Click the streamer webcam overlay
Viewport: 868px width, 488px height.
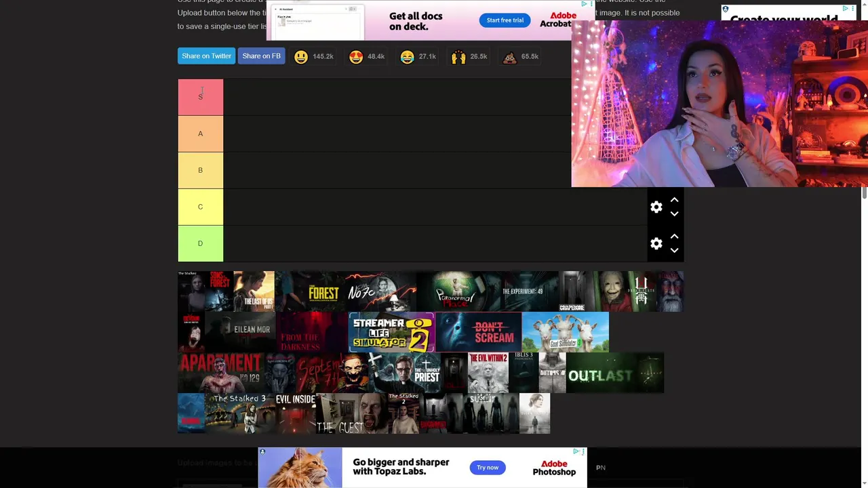719,104
